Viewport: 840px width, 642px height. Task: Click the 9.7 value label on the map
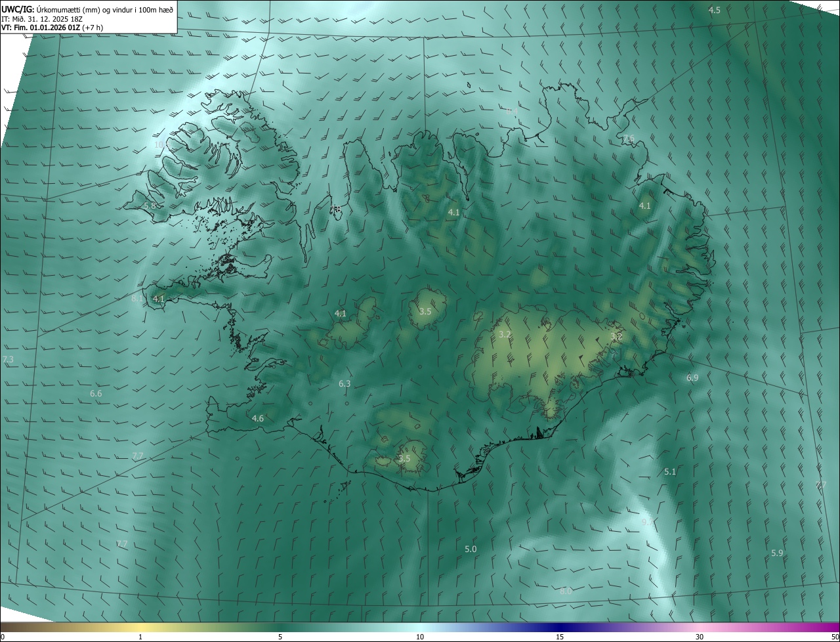(x=648, y=522)
